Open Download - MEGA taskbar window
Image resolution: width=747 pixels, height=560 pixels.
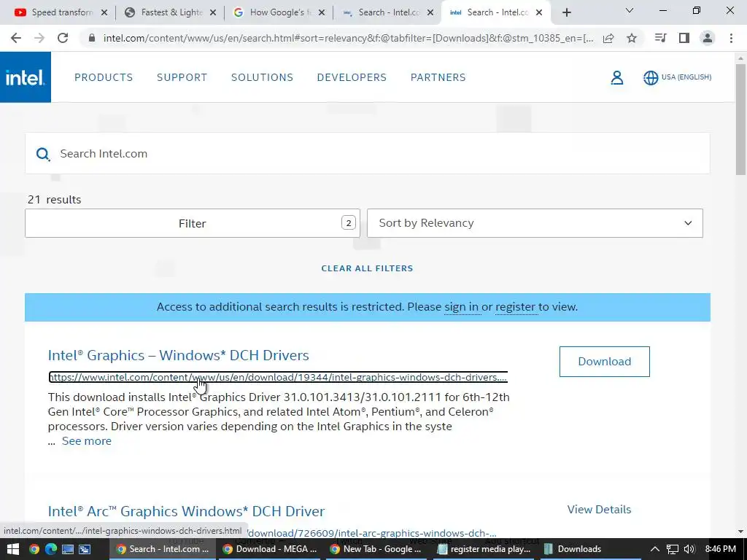(270, 549)
